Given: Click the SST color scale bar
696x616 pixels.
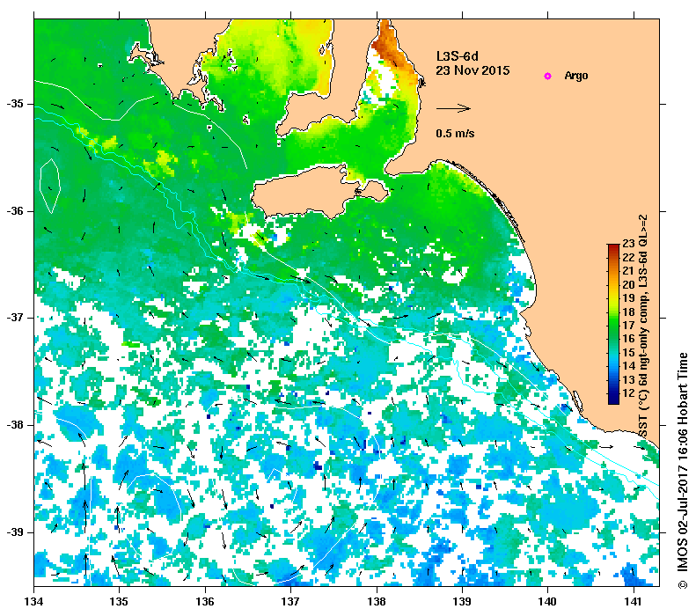Looking at the screenshot, I should point(613,324).
